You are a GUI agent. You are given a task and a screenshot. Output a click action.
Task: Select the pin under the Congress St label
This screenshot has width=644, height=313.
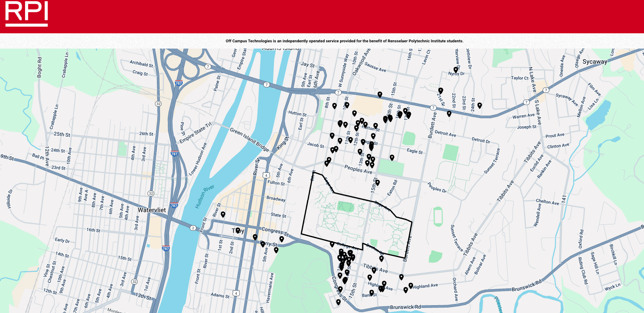[282, 239]
